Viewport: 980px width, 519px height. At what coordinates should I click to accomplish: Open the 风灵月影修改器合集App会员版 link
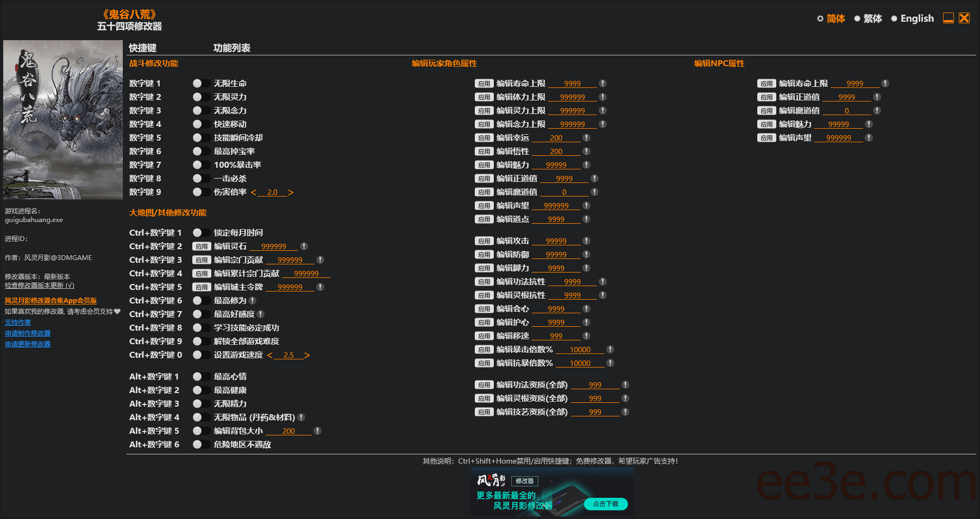51,301
